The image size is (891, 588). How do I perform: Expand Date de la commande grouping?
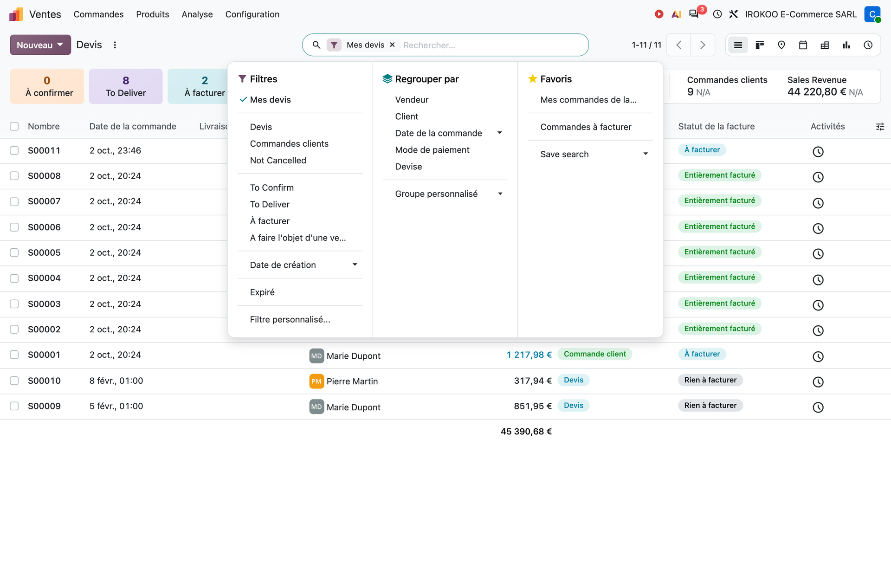click(445, 133)
